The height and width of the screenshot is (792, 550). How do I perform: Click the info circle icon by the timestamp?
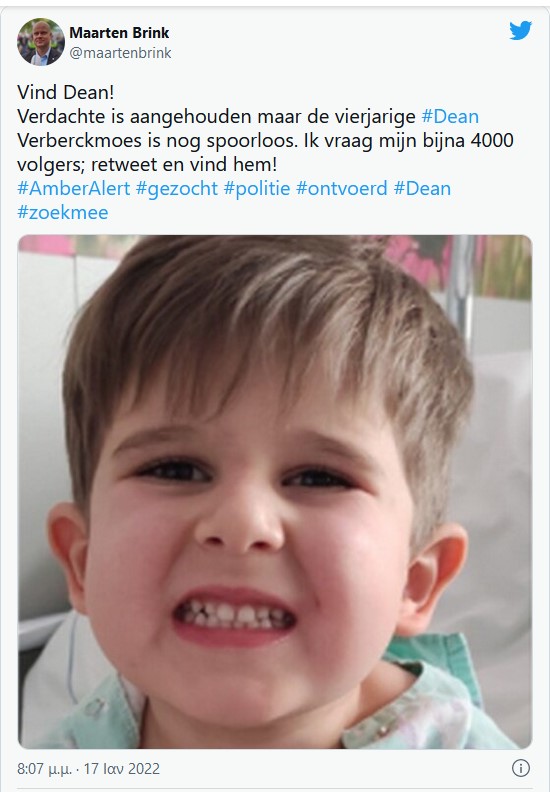521,768
